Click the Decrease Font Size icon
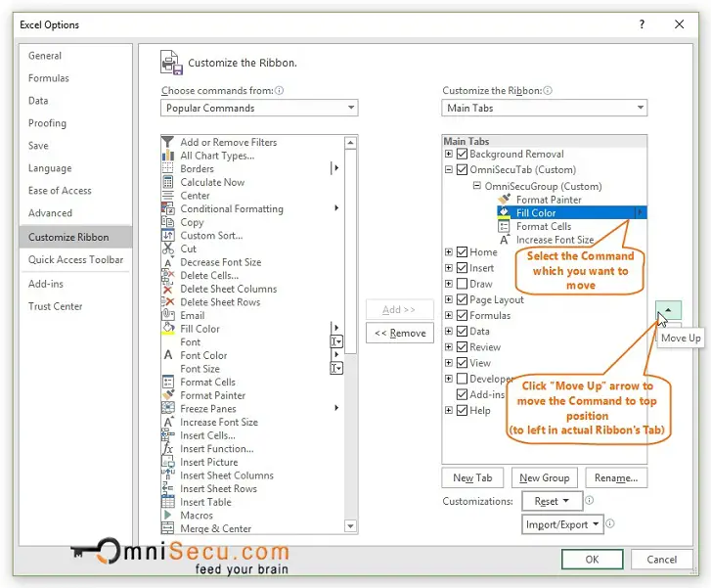This screenshot has height=588, width=711. click(168, 262)
